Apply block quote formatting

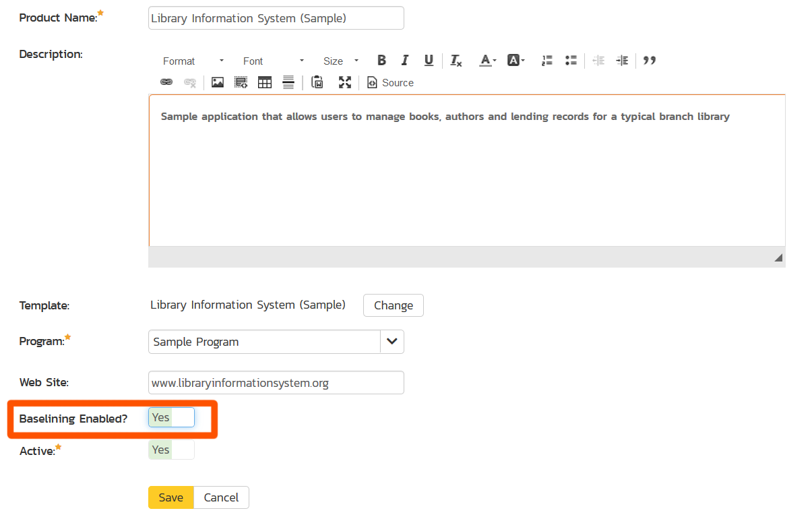650,61
